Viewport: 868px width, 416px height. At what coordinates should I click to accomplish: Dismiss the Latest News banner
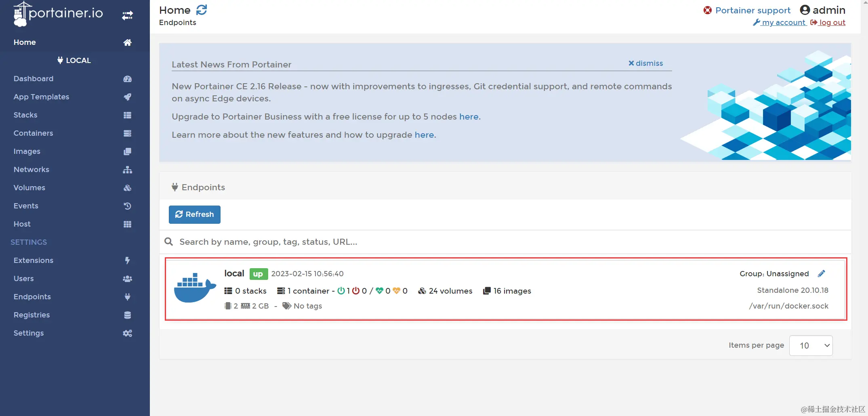(645, 63)
